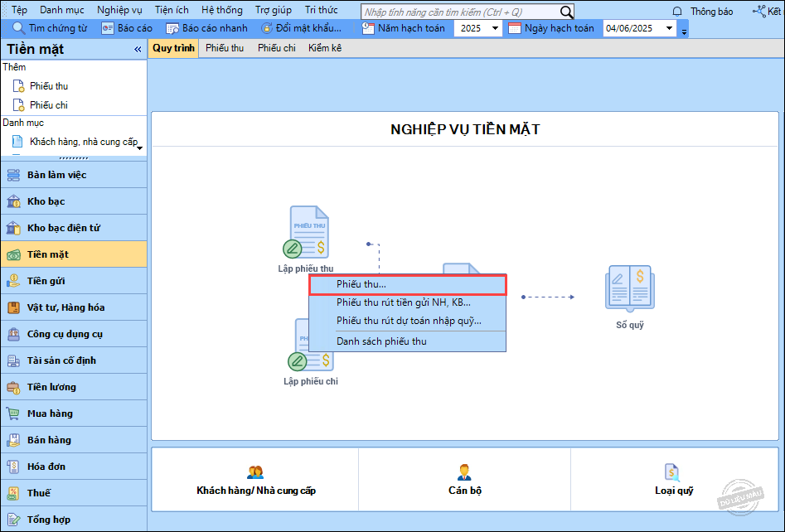Image resolution: width=785 pixels, height=532 pixels.
Task: Open the Tệp menu
Action: coord(19,10)
